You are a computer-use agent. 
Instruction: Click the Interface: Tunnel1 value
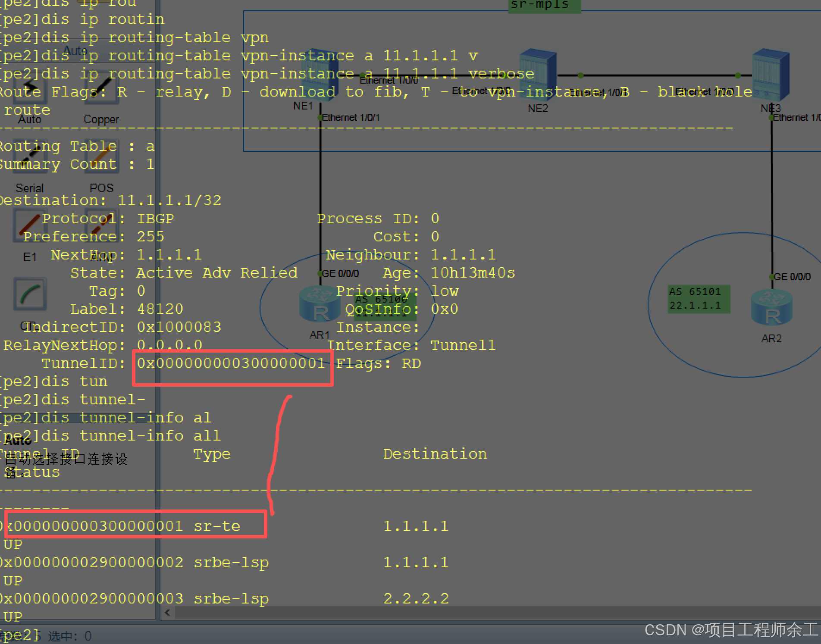(464, 345)
